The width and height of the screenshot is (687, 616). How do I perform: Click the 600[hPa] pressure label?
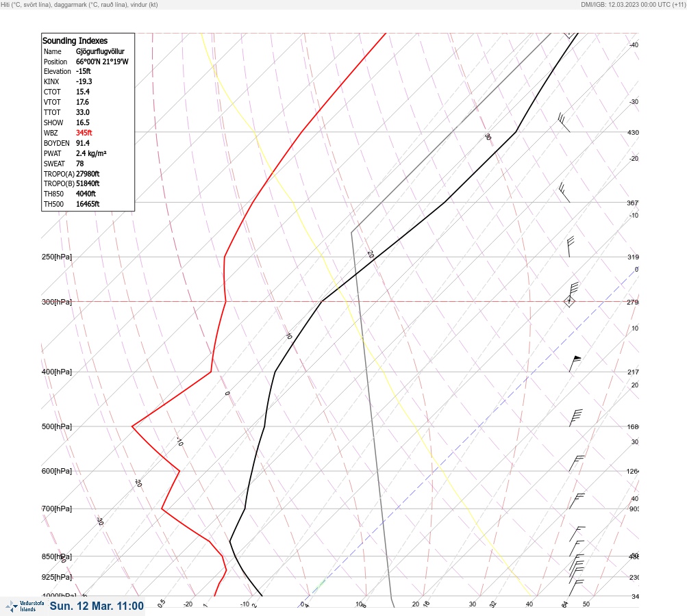(57, 471)
